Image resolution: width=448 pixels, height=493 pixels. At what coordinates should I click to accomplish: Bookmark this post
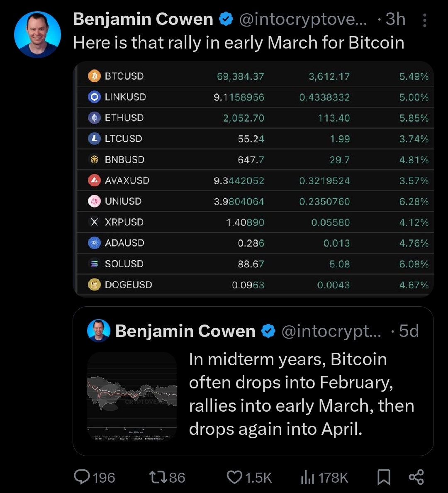[x=384, y=477]
